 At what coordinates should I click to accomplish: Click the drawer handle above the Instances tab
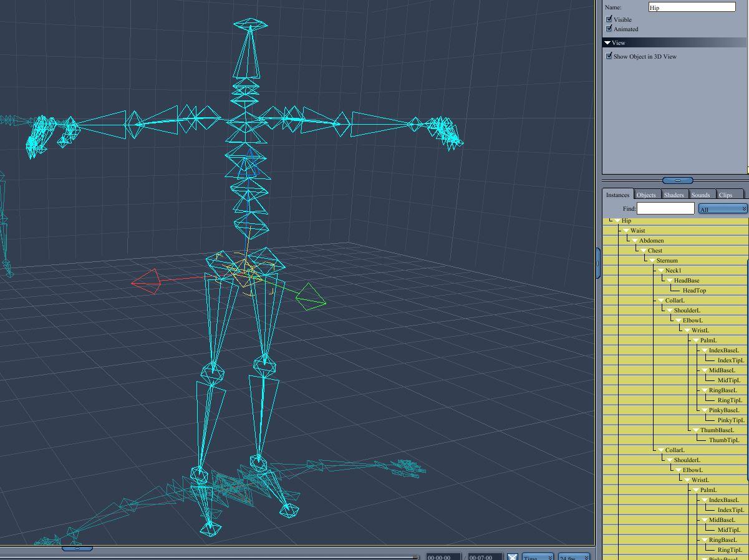(x=677, y=180)
